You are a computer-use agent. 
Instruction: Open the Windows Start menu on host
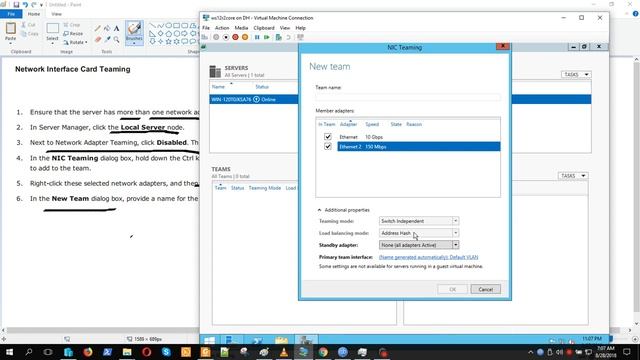point(9,352)
